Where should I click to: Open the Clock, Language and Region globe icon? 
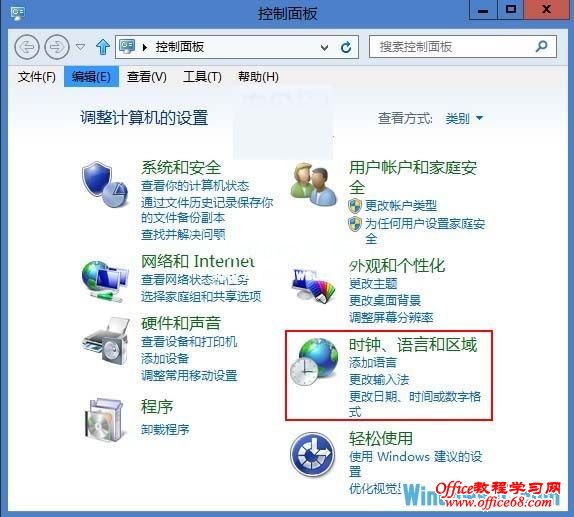[x=314, y=361]
